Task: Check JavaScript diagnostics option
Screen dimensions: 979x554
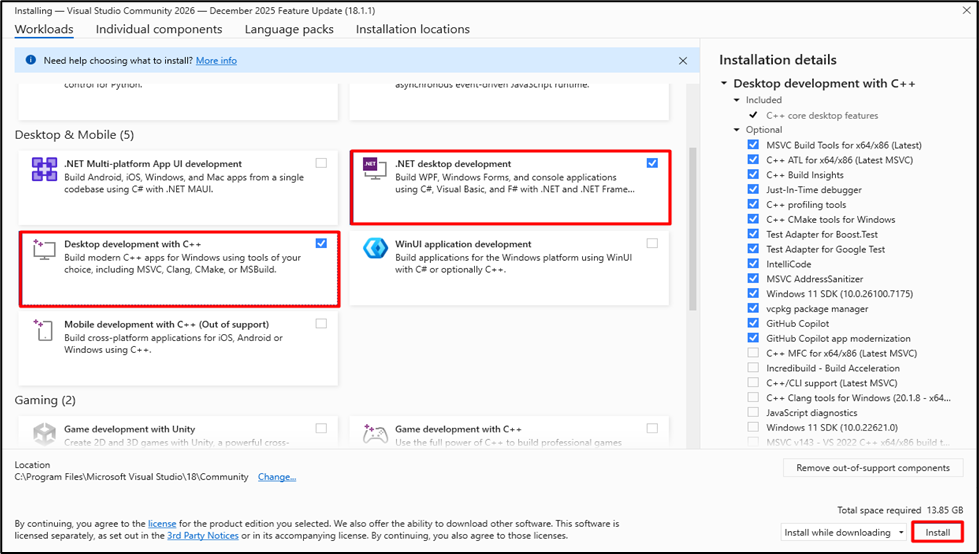Action: click(753, 412)
